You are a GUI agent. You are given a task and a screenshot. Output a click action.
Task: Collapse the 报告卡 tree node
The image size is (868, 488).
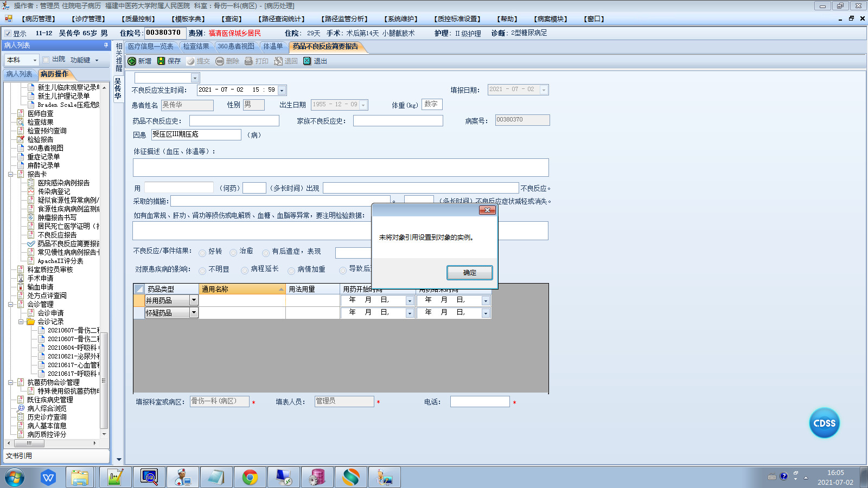(10, 174)
